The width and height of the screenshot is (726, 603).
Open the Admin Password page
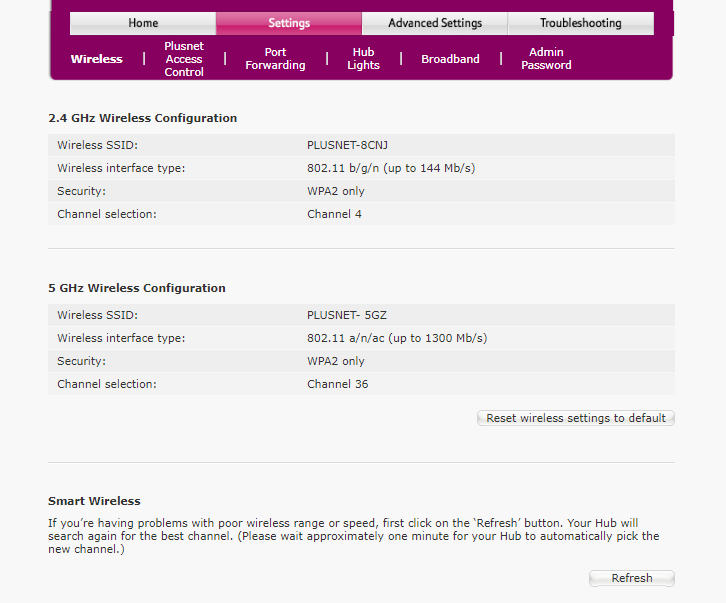coord(546,59)
